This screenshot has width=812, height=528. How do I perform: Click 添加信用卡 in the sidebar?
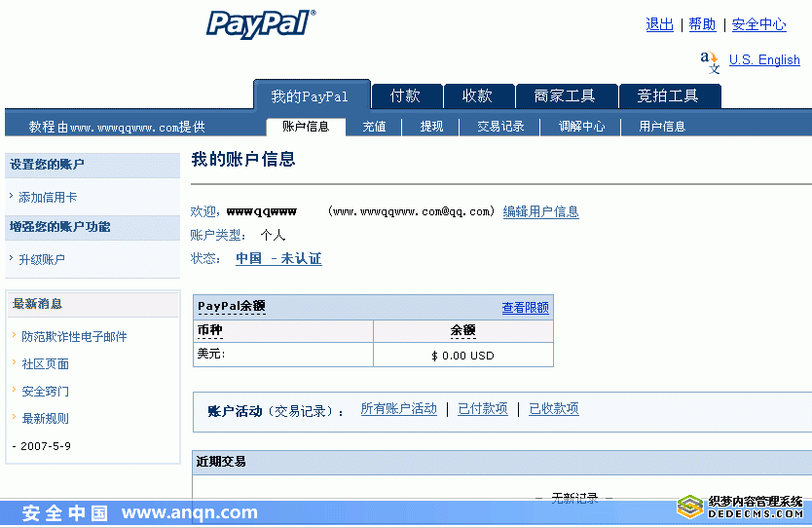coord(48,198)
